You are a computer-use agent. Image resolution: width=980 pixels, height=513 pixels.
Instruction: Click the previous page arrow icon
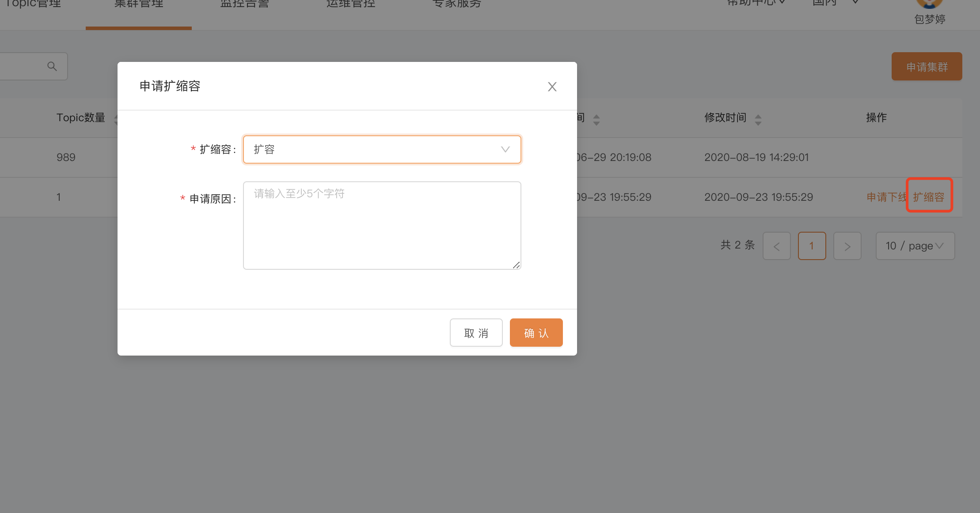(x=776, y=246)
